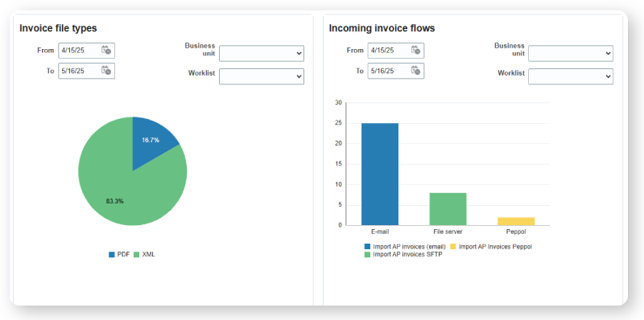Expand Business unit dropdown in Incoming invoice flows
This screenshot has height=320, width=644.
point(571,53)
